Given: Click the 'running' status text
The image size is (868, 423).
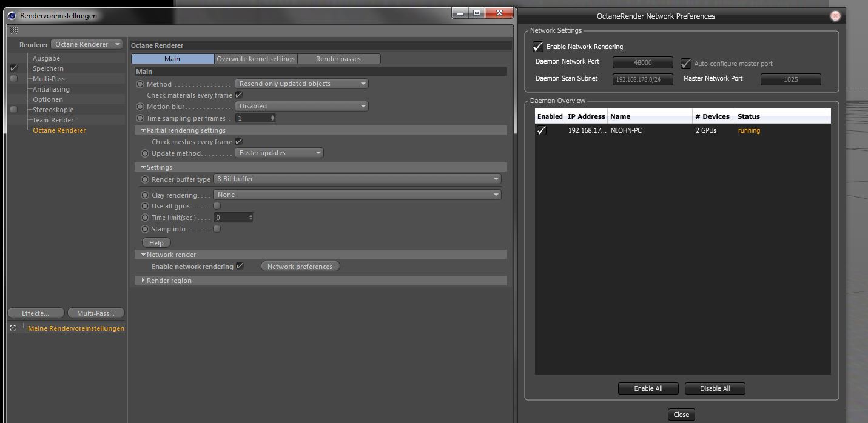Looking at the screenshot, I should (x=749, y=130).
